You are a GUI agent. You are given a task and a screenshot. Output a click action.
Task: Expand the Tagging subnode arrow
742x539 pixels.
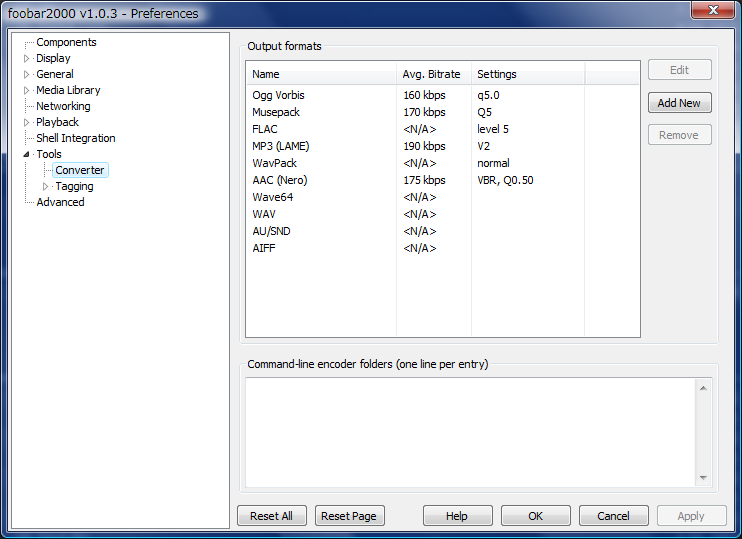tap(45, 186)
